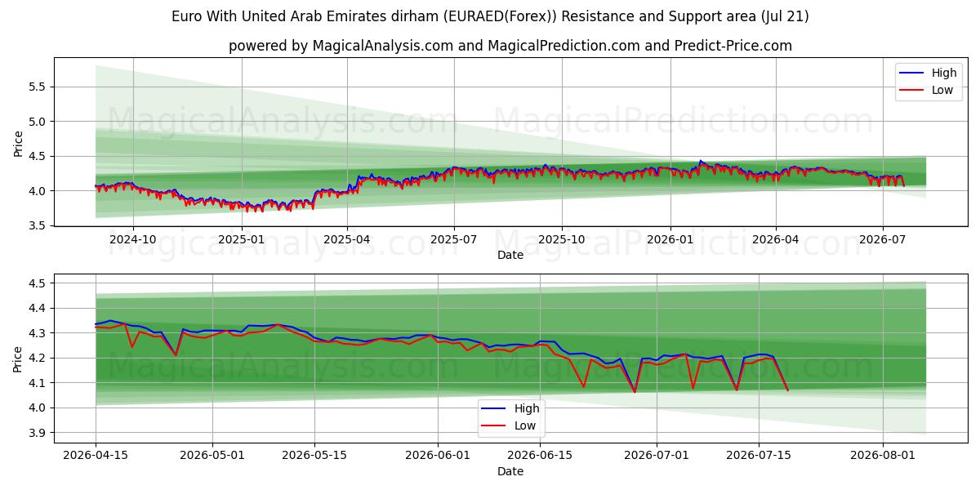980x490 pixels.
Task: Click the '2026-07' date tick label
Action: 883,239
